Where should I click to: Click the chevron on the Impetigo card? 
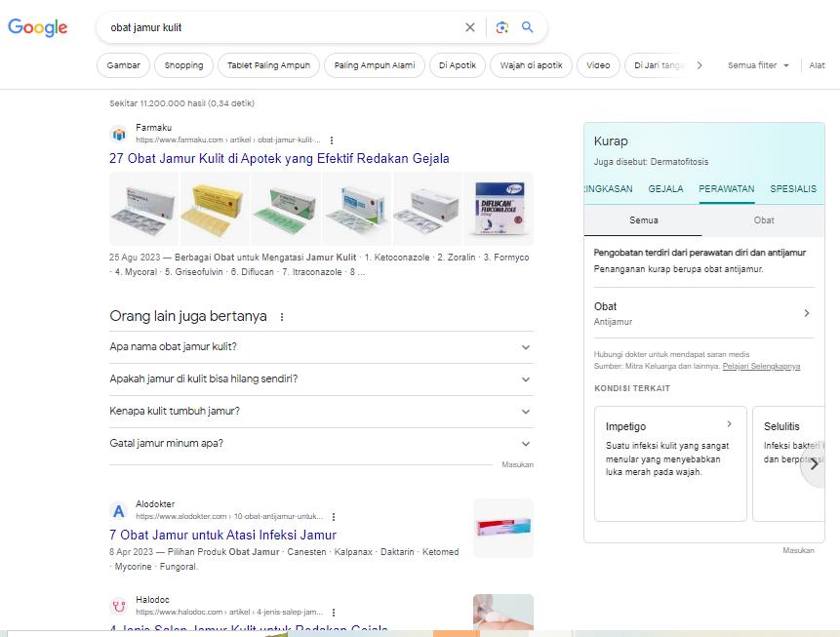pyautogui.click(x=729, y=423)
